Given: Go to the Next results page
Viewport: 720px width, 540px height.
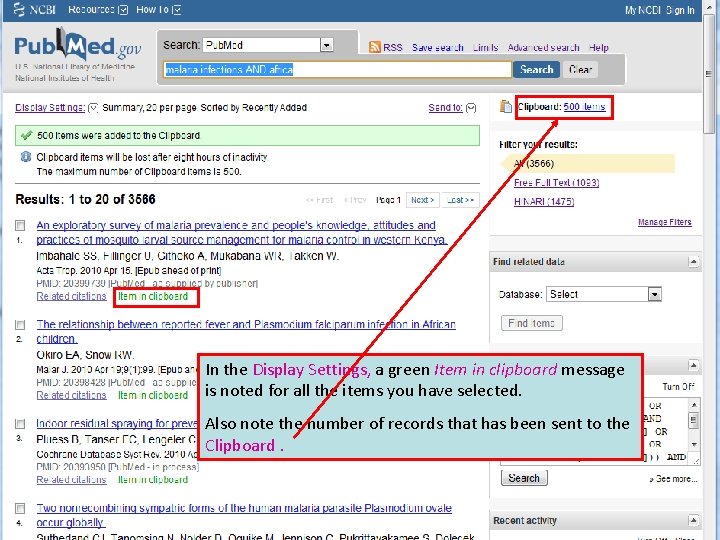Looking at the screenshot, I should coord(422,200).
